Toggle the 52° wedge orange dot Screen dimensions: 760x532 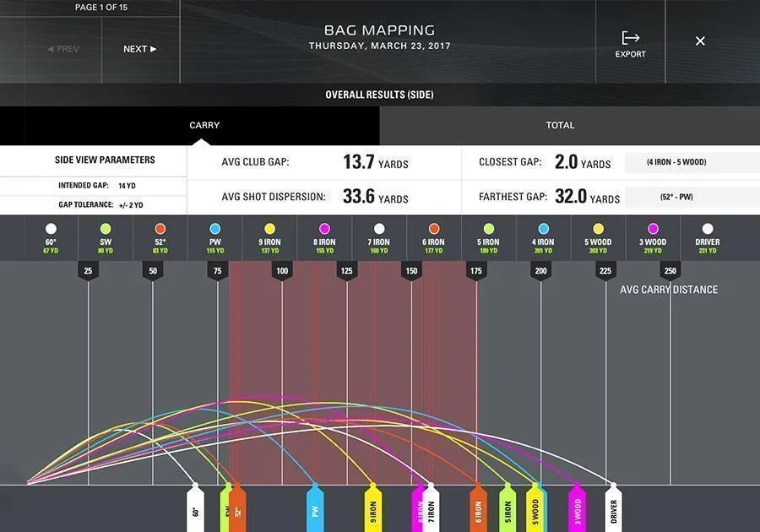[160, 229]
